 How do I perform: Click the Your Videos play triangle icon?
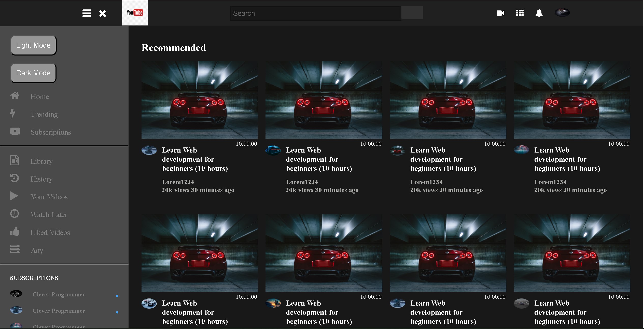coord(14,196)
